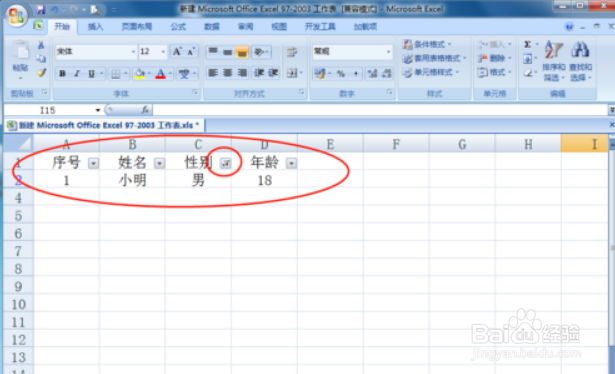Apply the yellow fill color
The height and width of the screenshot is (374, 615).
(140, 74)
